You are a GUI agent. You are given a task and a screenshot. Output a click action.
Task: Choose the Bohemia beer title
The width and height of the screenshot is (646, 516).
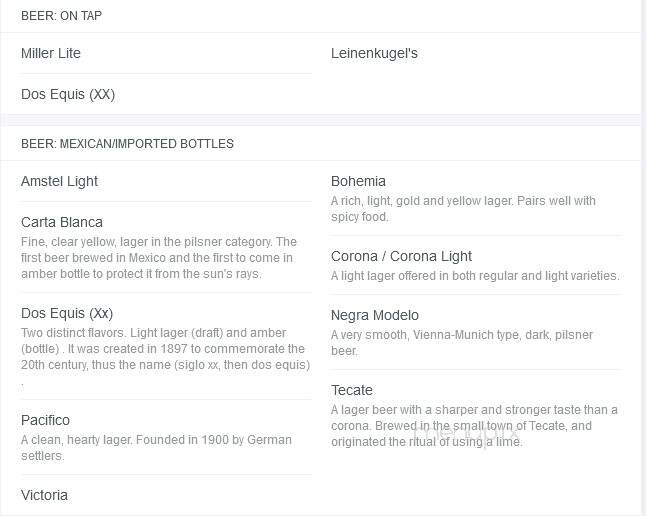tap(358, 181)
